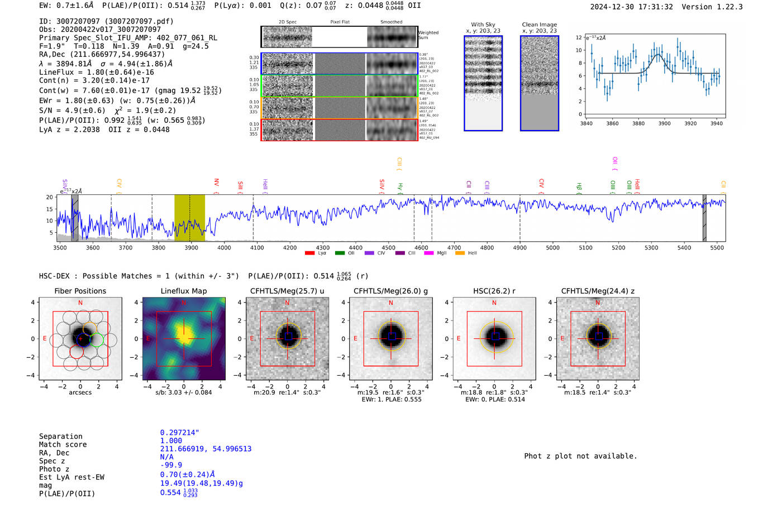Click the HeII orange legend swatch
Viewport: 782px width, 532px height.
tap(460, 253)
